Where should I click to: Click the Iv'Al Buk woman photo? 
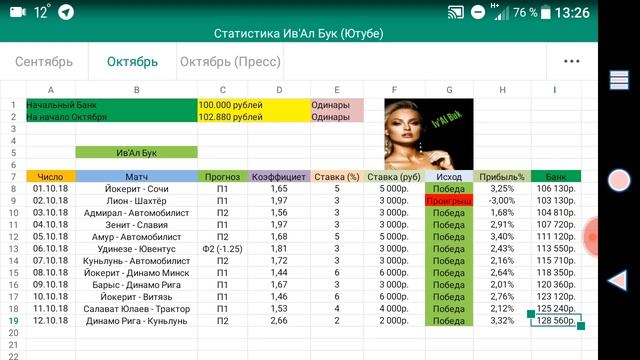point(429,134)
